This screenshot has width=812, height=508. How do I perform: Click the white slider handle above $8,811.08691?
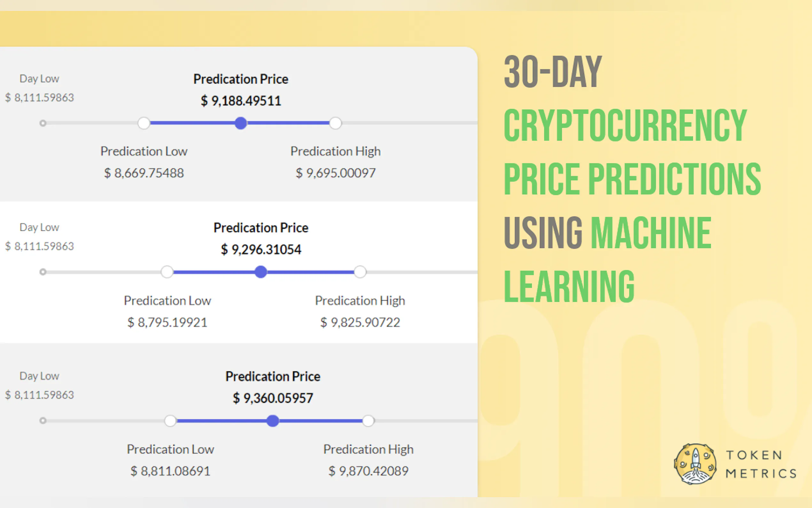coord(170,421)
